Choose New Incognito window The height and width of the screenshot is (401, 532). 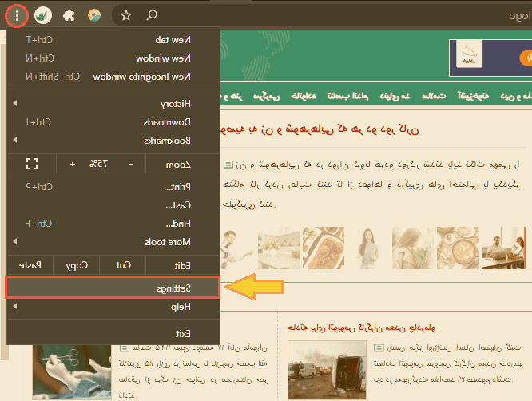click(x=112, y=77)
